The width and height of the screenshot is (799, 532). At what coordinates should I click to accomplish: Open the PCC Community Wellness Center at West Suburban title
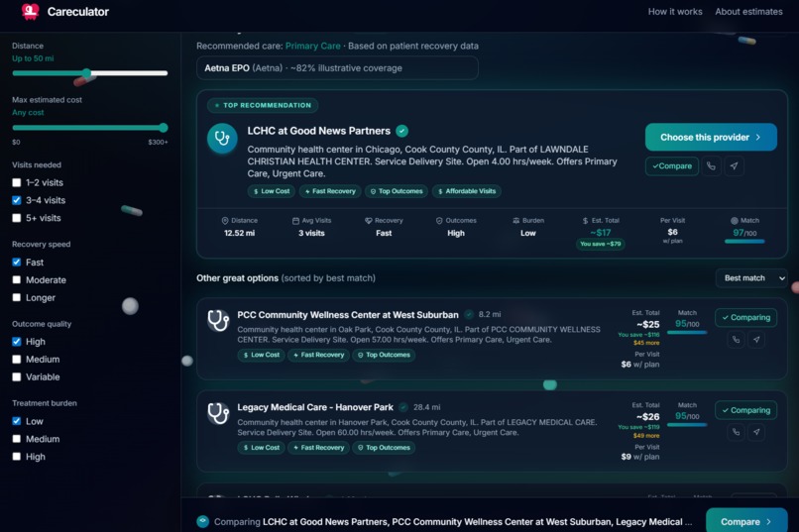(348, 315)
